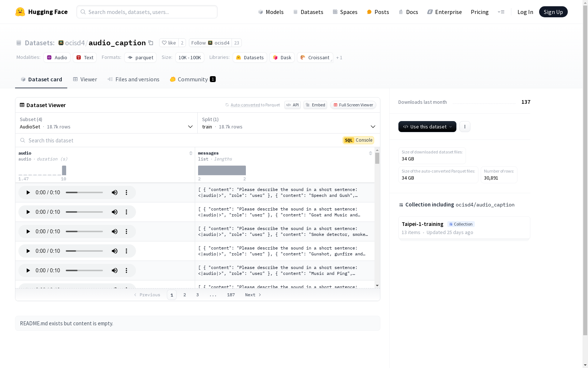Click the dataset viewer scrollbar down arrow
This screenshot has width=588, height=368.
377,286
